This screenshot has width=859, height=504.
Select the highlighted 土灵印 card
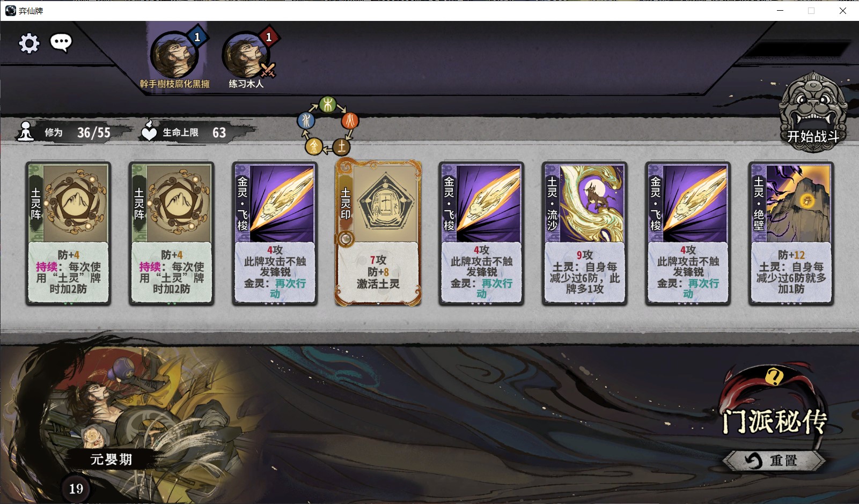pos(378,233)
